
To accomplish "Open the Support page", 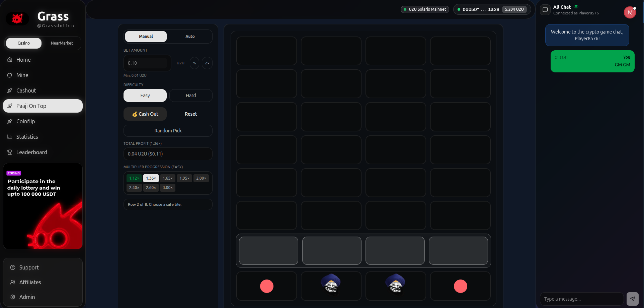I will click(29, 267).
